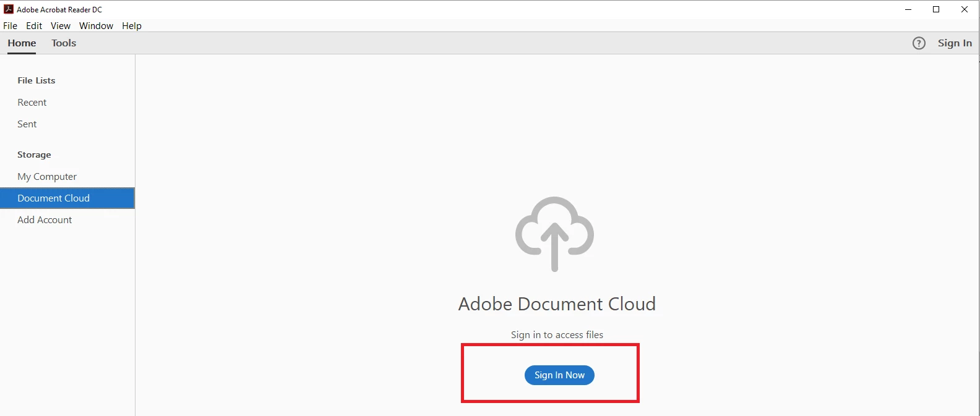
Task: Open the View menu
Action: coord(61,26)
